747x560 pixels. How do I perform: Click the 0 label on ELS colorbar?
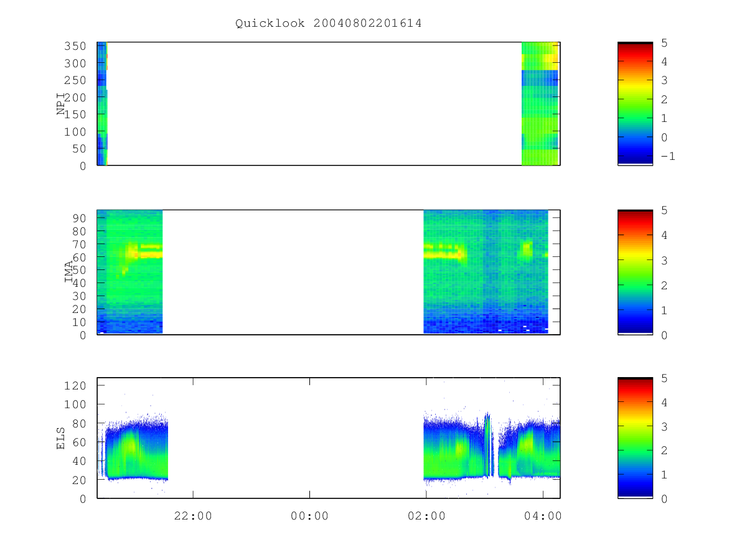point(664,499)
